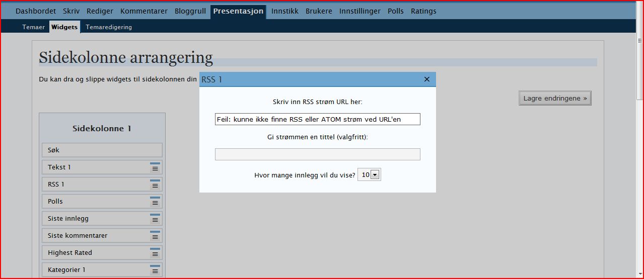Open Siste kommentarer widget options icon
Viewport: 644px width, 279px height.
pos(155,236)
